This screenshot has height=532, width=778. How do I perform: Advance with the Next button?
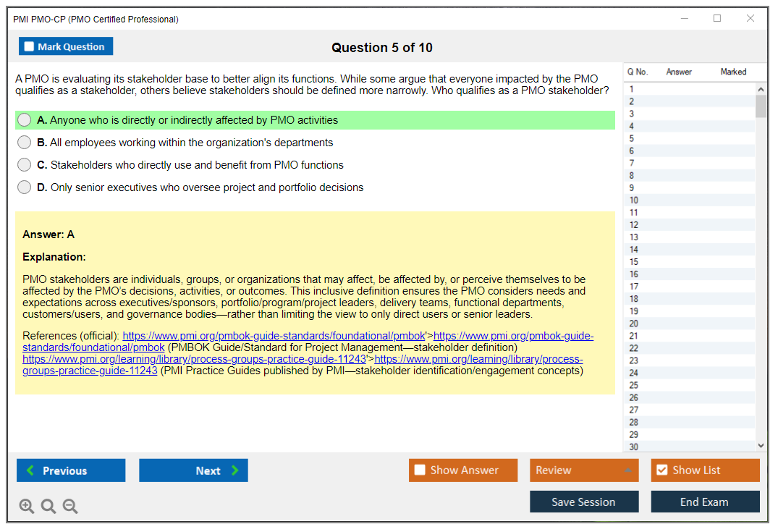[x=193, y=470]
